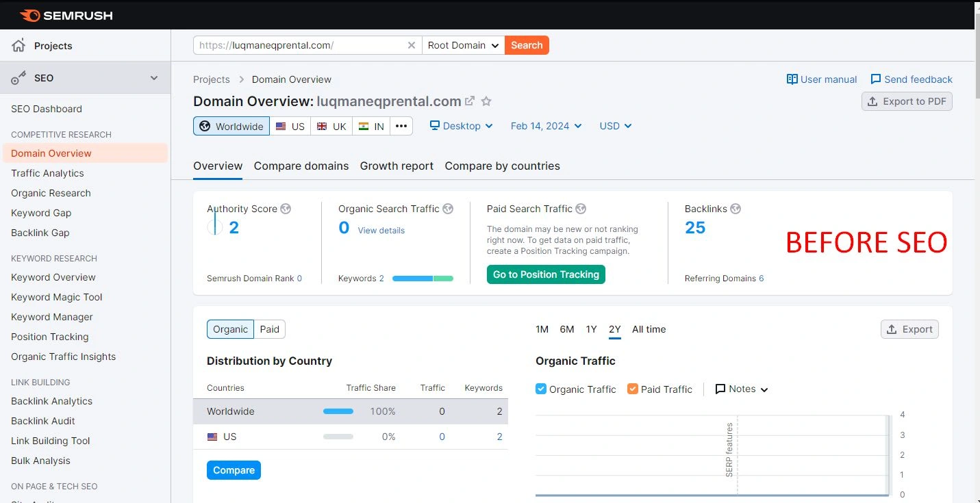Click the Send feedback chat icon
980x503 pixels.
[x=876, y=79]
